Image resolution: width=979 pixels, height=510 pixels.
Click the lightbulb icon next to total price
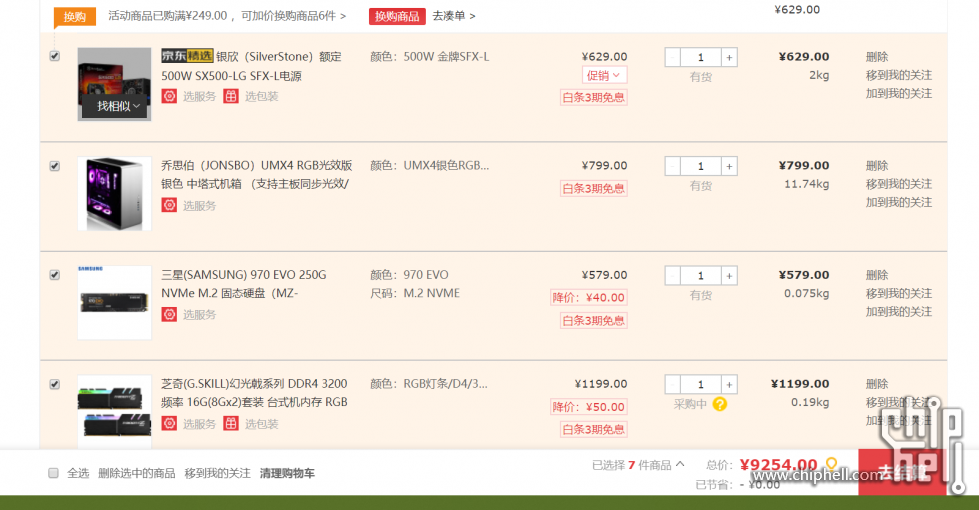[x=831, y=464]
